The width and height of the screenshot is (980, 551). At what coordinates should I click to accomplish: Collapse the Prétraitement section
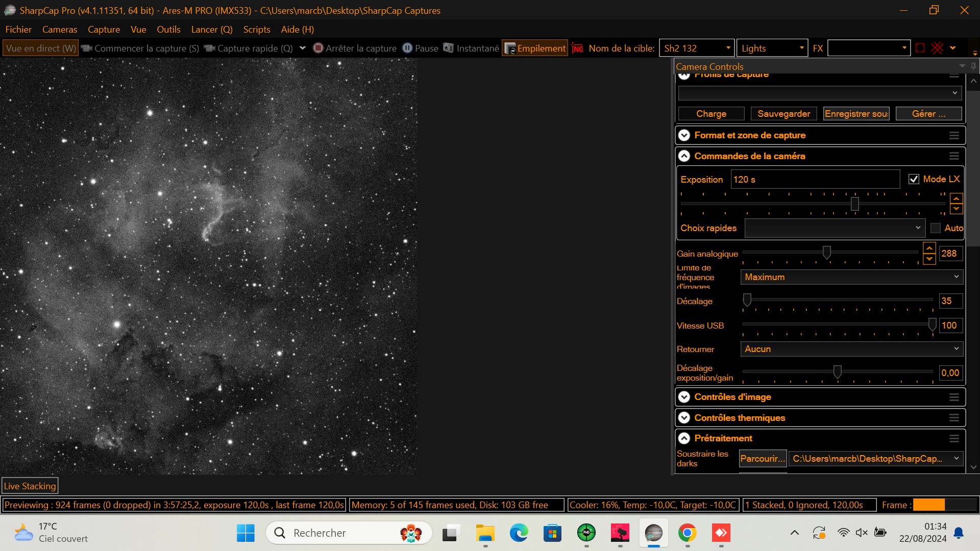pos(684,438)
